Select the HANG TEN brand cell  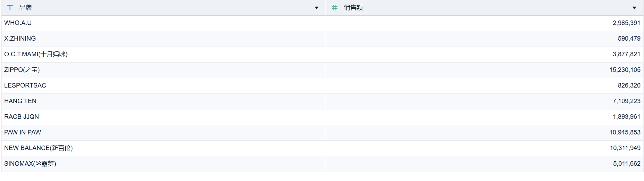(164, 101)
